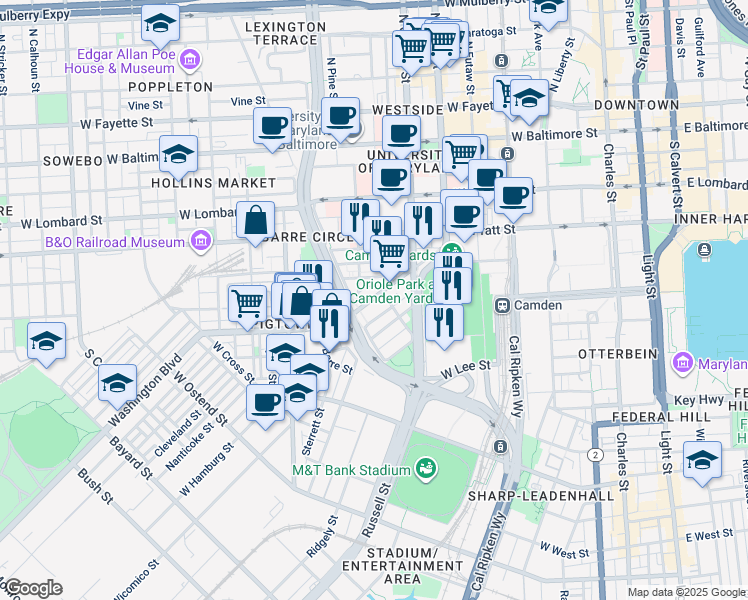
Task: Click the Map data ©2025 Google text
Action: click(x=687, y=593)
